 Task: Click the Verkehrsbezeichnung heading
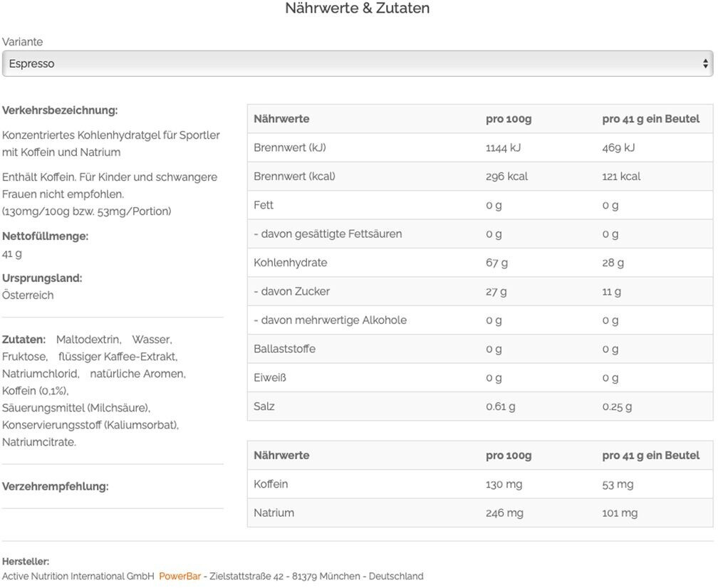tap(60, 110)
